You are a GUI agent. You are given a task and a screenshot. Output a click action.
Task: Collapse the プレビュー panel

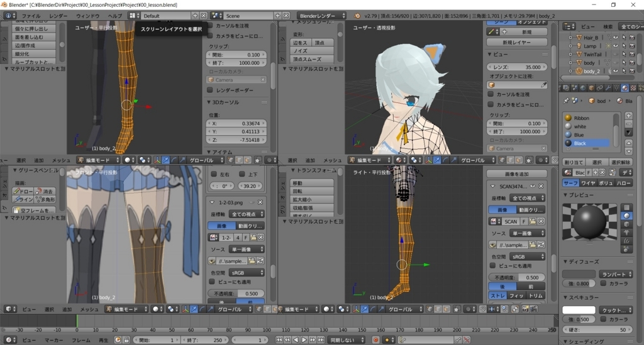[x=565, y=195]
